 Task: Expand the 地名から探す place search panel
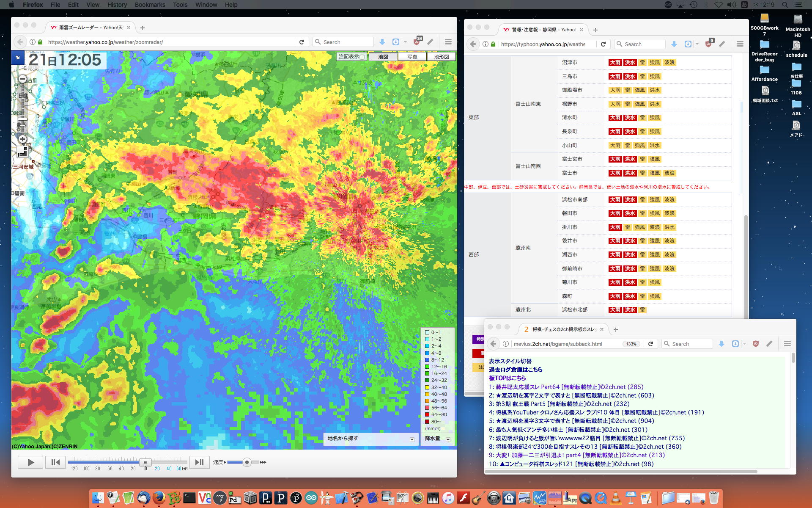pyautogui.click(x=412, y=439)
